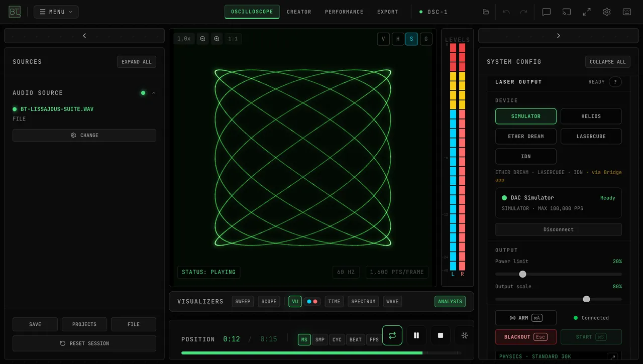
Task: Switch to the Performance tab
Action: point(344,12)
